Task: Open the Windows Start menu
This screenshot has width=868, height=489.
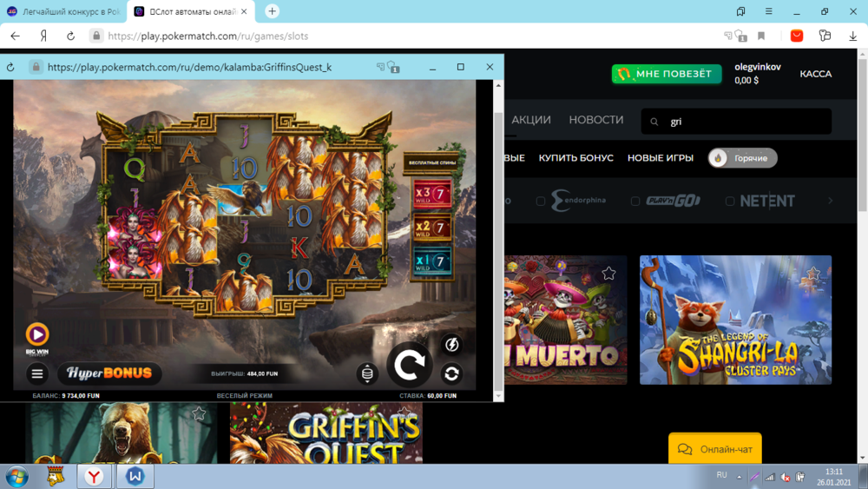Action: (x=16, y=476)
